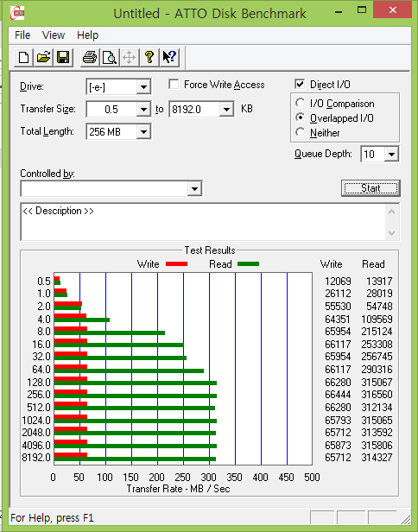Click the Start benchmark button
Screen dimensions: 418x532
click(x=370, y=188)
